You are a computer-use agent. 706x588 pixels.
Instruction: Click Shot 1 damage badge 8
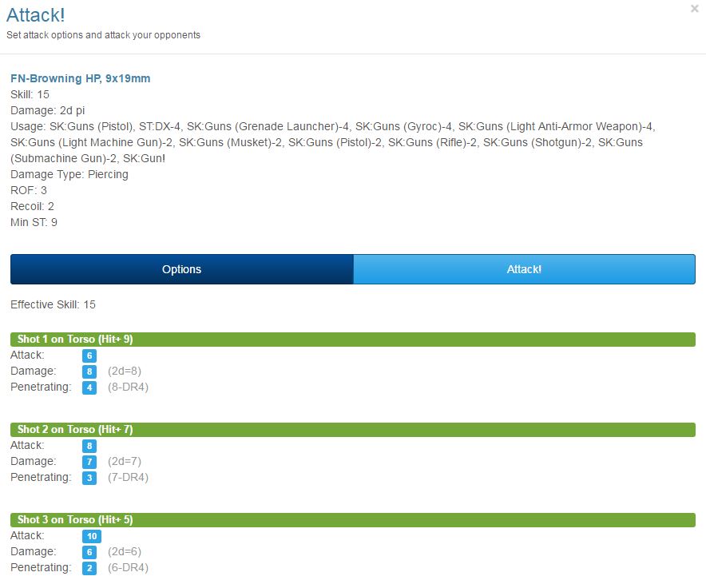pyautogui.click(x=89, y=371)
